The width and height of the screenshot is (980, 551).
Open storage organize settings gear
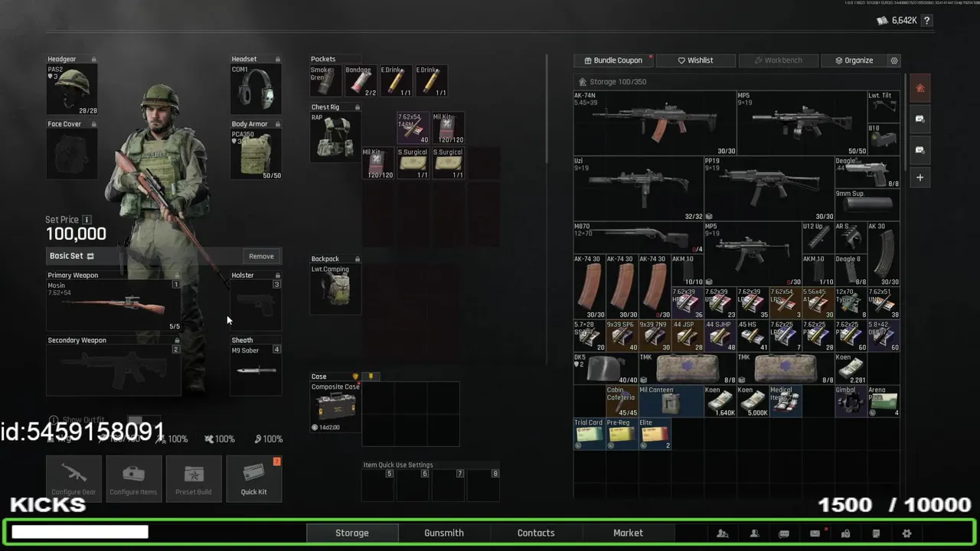(893, 60)
